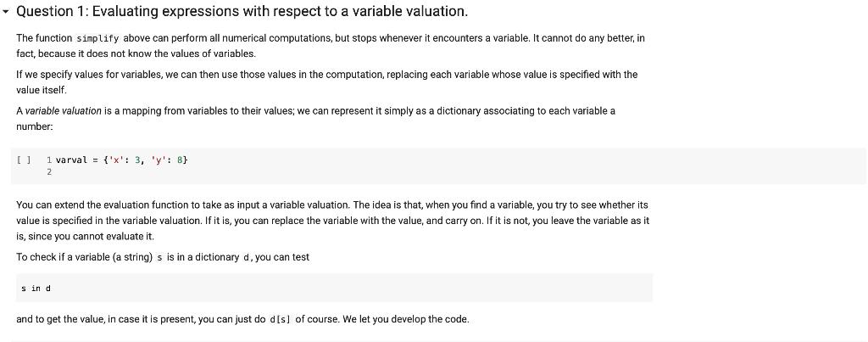The height and width of the screenshot is (342, 868).
Task: Click the 'y' string key in code
Action: pyautogui.click(x=157, y=160)
